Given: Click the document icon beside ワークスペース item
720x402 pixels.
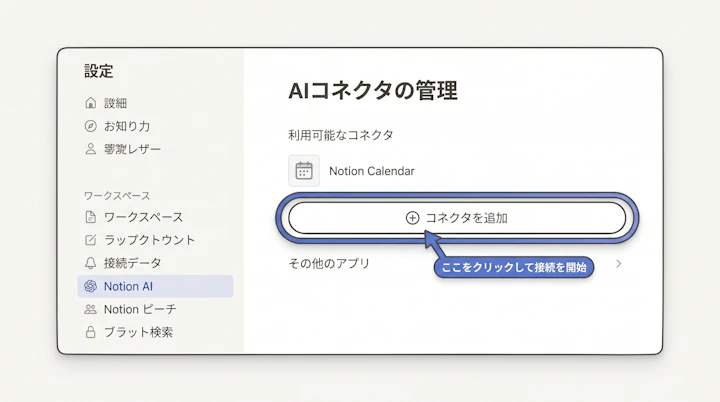Looking at the screenshot, I should coord(91,217).
